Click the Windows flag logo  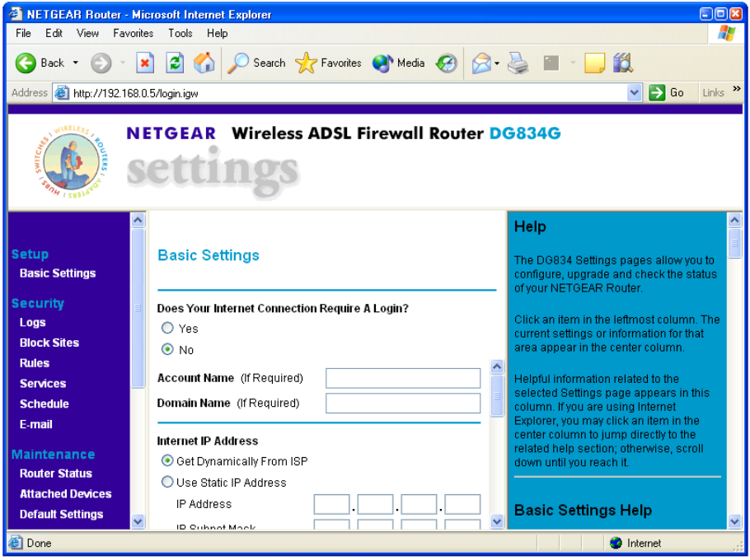click(727, 33)
